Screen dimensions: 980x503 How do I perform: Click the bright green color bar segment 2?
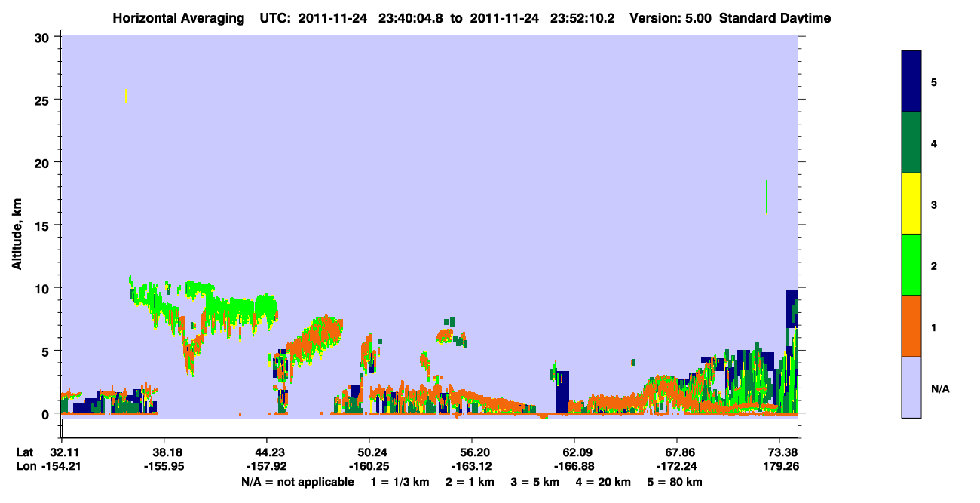point(911,265)
